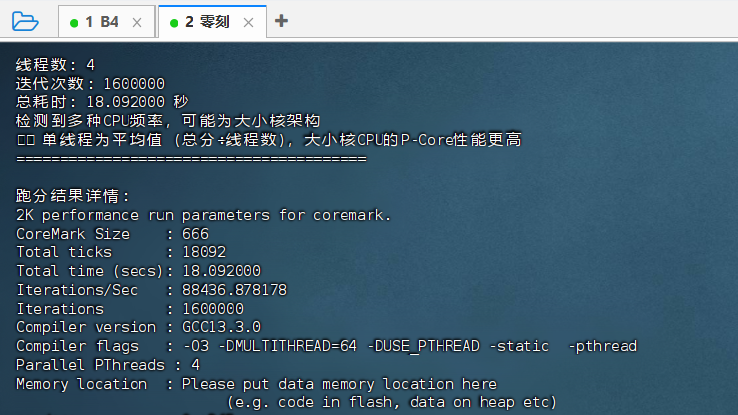This screenshot has width=738, height=415.
Task: Click '2K performance run parameters for coremark.'
Action: tap(203, 215)
